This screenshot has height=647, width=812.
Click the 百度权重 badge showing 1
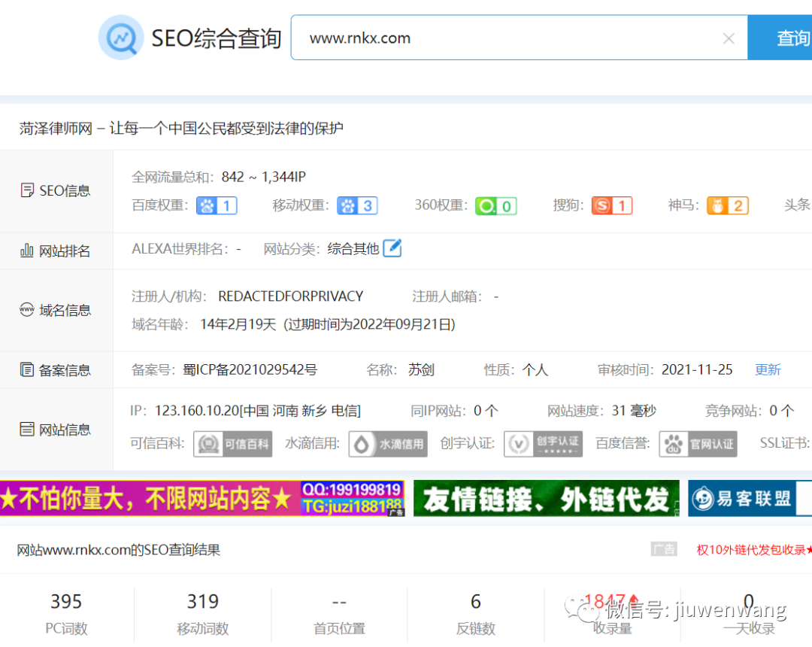coord(217,205)
